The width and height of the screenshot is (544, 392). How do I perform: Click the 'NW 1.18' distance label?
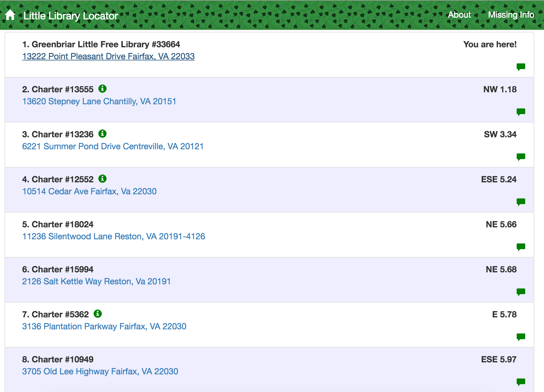pos(500,89)
